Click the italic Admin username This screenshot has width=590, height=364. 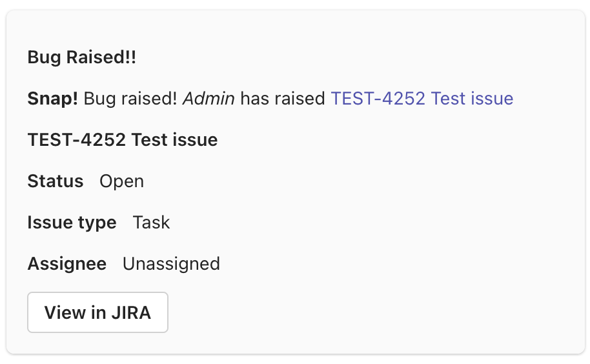[209, 99]
